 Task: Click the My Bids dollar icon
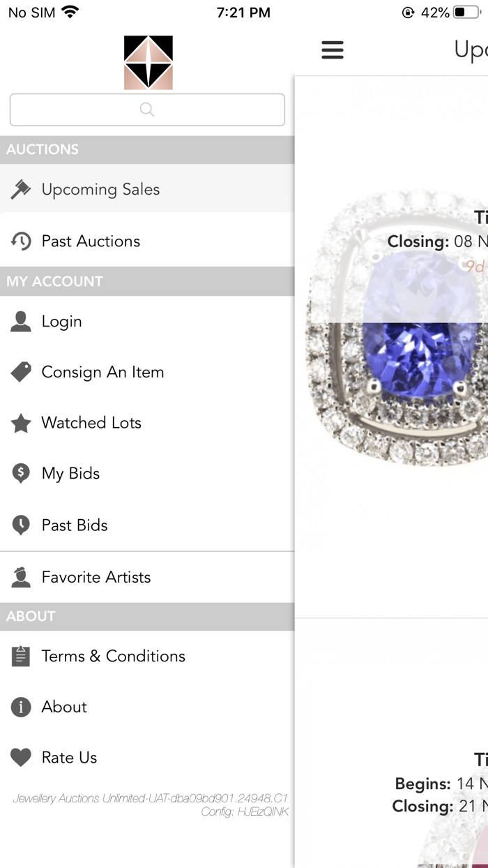pyautogui.click(x=20, y=473)
